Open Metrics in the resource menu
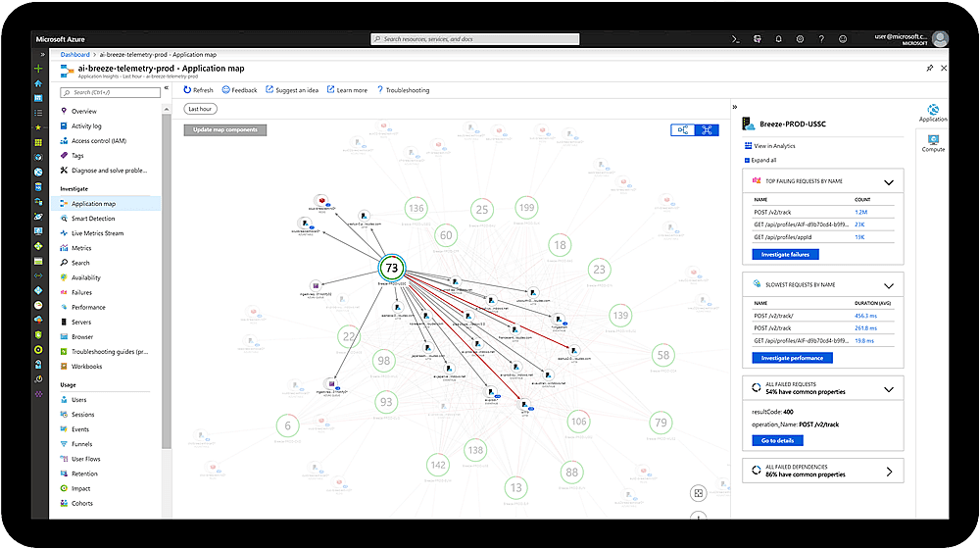 click(81, 248)
